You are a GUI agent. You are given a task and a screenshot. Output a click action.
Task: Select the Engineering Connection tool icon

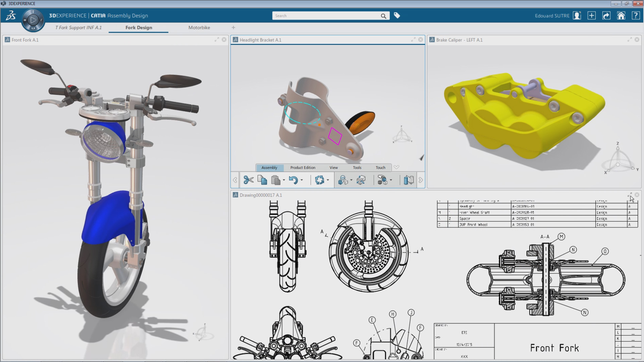[343, 180]
